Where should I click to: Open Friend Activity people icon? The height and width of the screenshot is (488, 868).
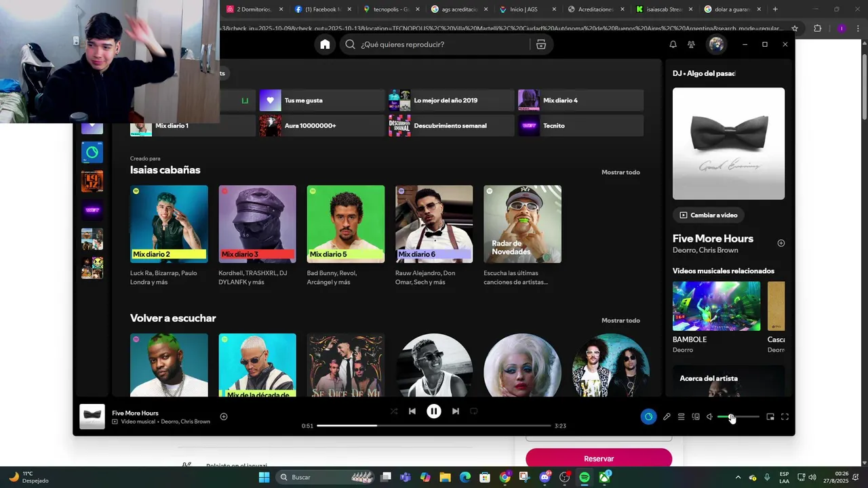691,44
